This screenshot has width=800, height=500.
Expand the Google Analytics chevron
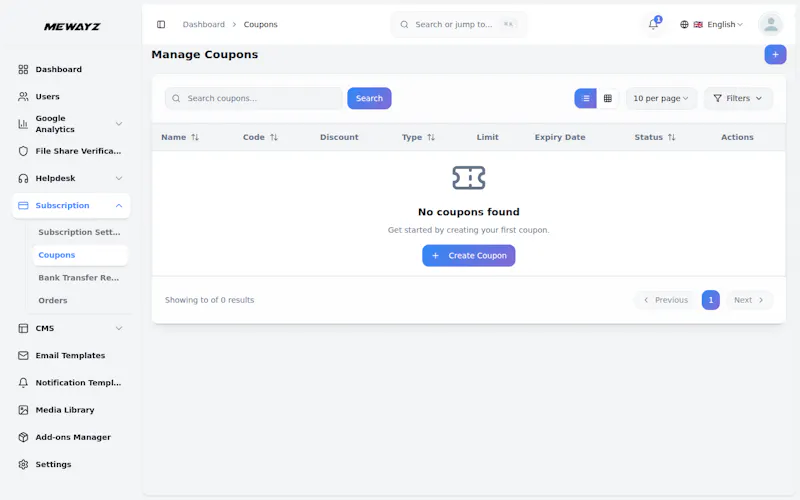(119, 124)
